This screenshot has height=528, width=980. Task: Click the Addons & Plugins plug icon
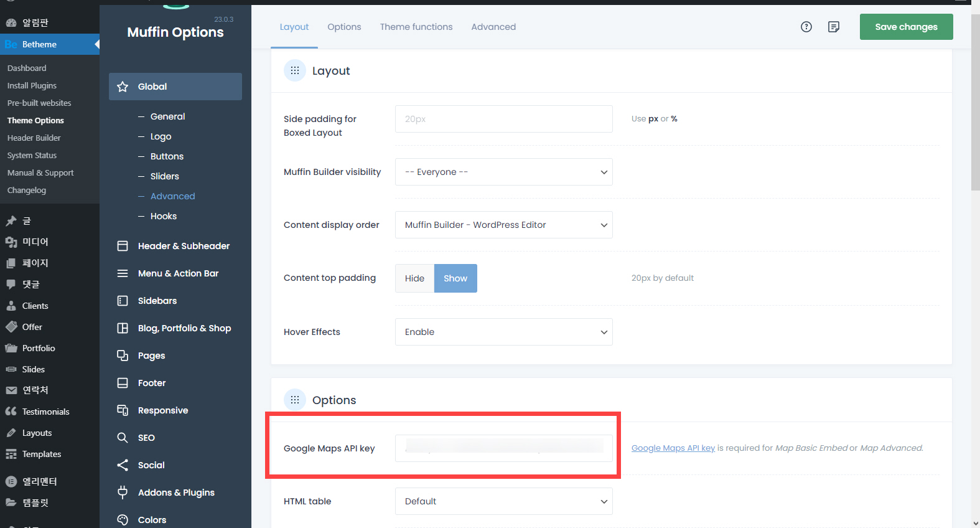pyautogui.click(x=123, y=493)
